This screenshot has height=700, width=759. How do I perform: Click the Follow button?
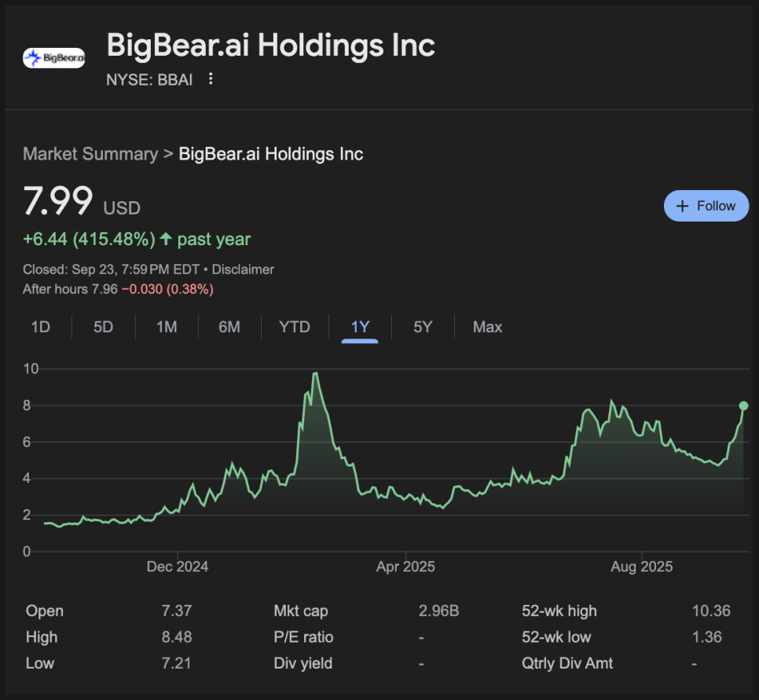tap(706, 206)
